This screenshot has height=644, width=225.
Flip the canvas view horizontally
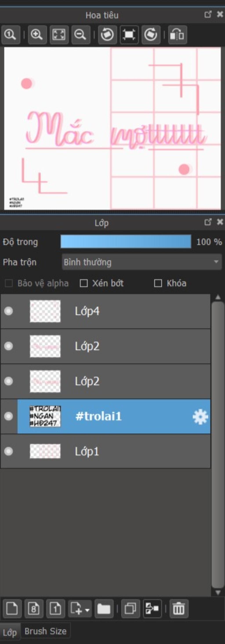point(177,35)
